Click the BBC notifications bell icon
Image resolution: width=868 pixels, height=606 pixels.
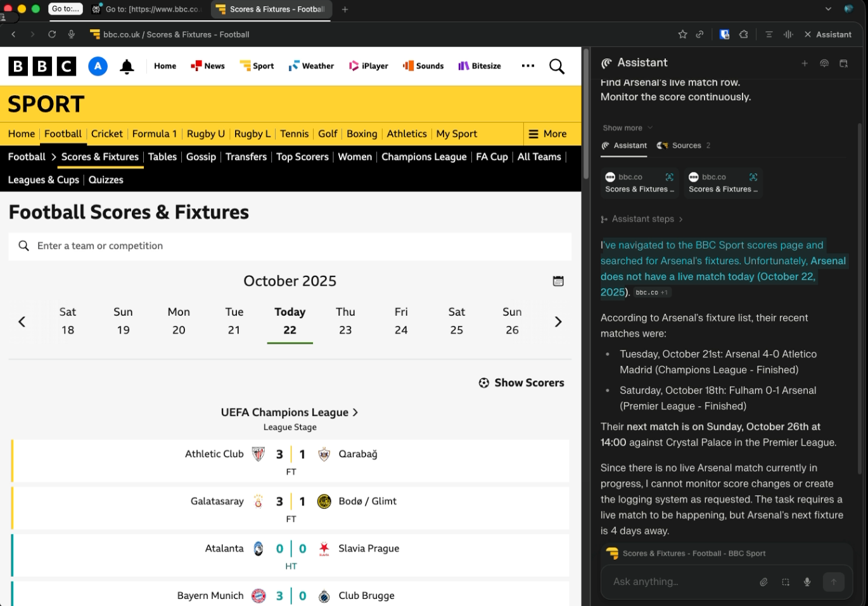tap(127, 67)
